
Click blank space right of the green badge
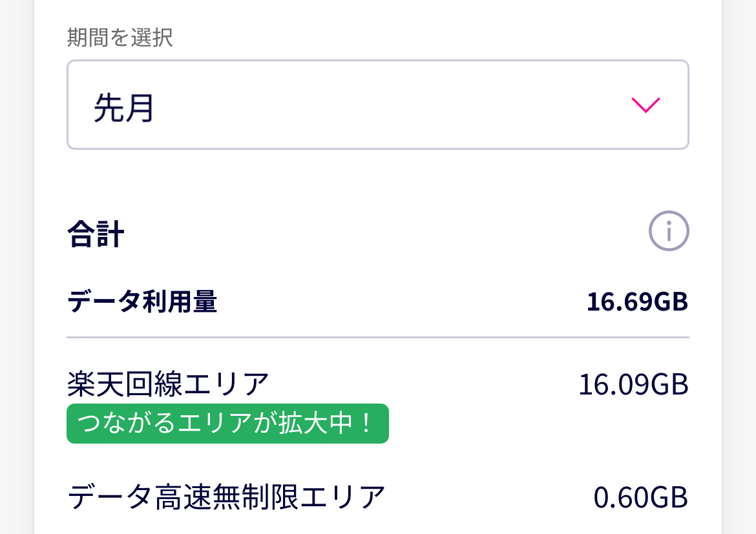pos(517,424)
